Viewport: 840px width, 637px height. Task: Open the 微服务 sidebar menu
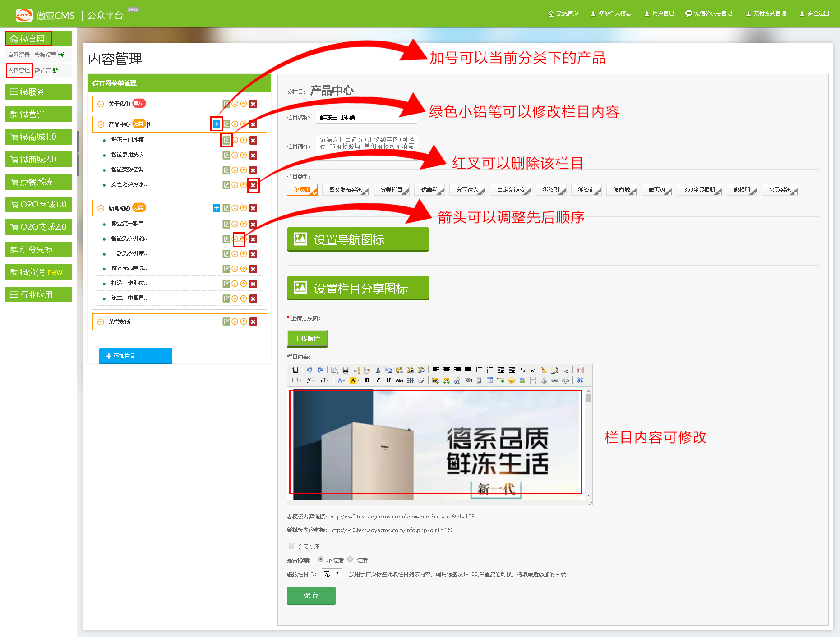tap(38, 92)
